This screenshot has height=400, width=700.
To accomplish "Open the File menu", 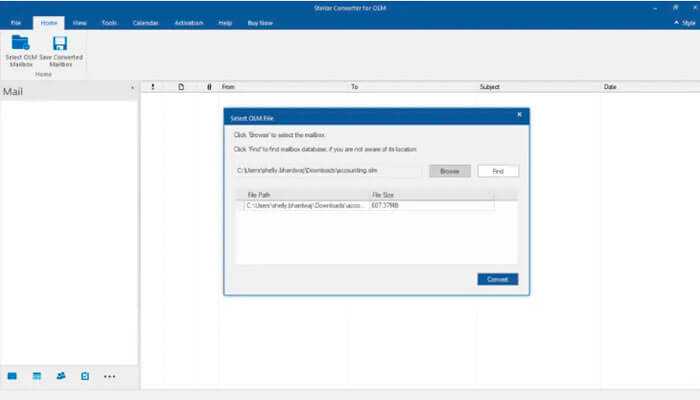I will [x=16, y=23].
